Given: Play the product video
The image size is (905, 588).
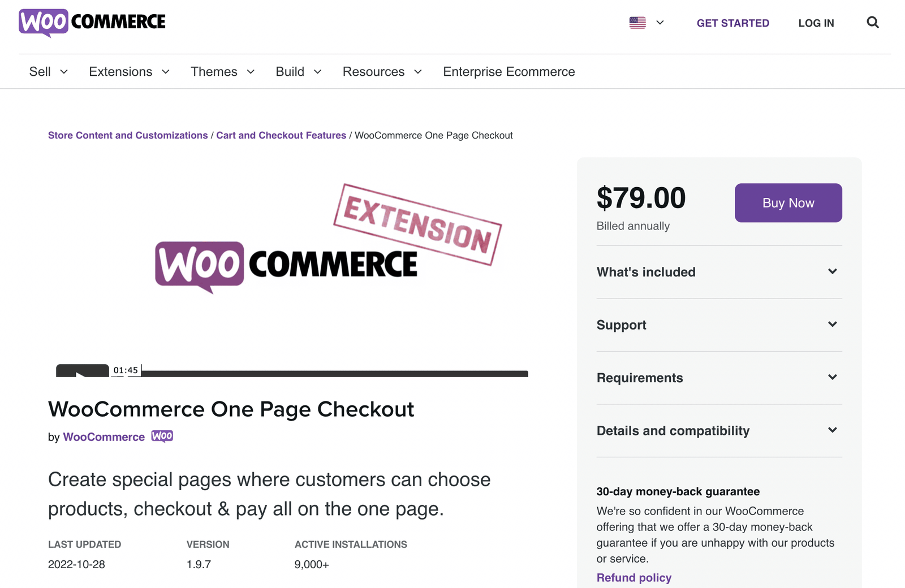Looking at the screenshot, I should click(x=83, y=371).
